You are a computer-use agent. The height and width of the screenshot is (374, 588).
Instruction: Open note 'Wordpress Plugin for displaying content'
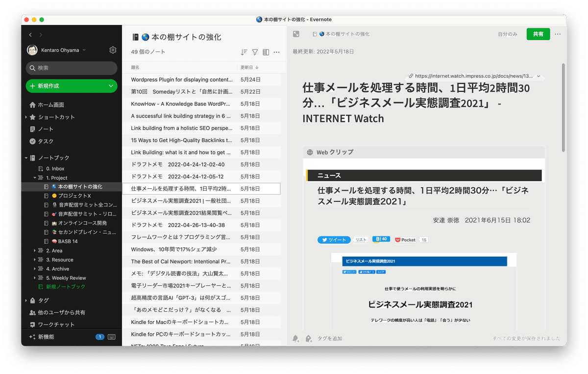point(201,79)
